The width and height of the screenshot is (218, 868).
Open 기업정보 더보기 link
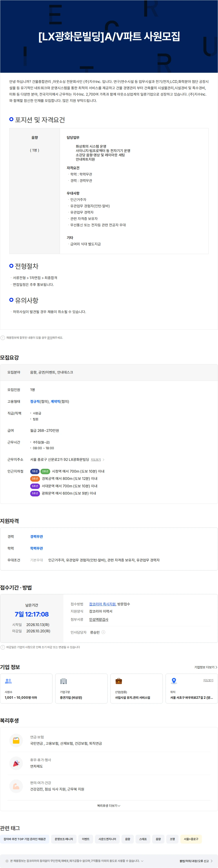coord(206,667)
